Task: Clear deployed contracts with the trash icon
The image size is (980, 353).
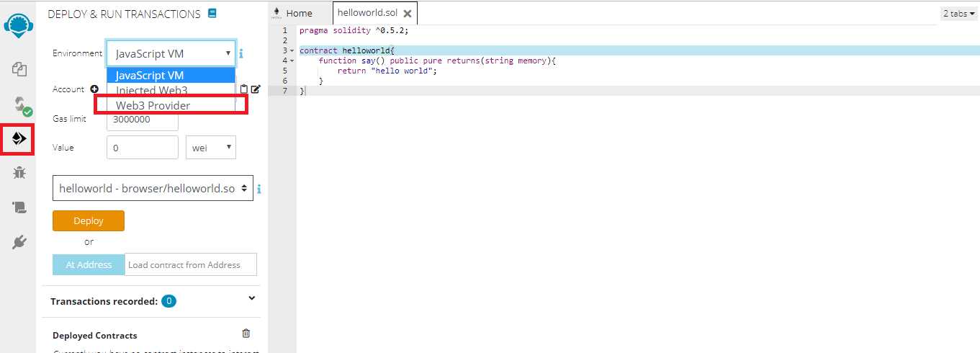Action: (x=246, y=334)
